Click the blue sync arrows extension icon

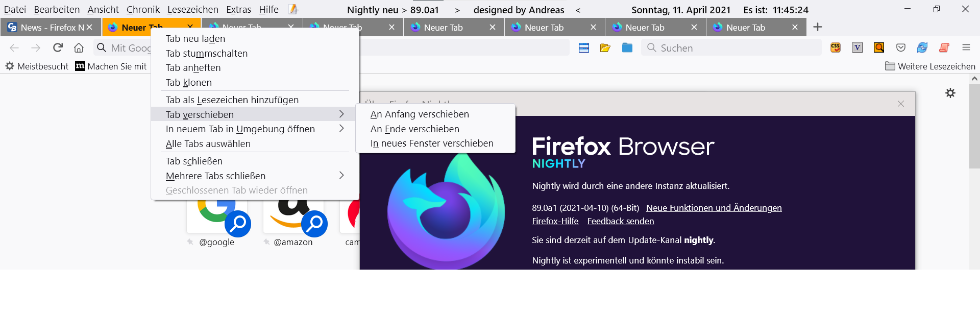[922, 47]
